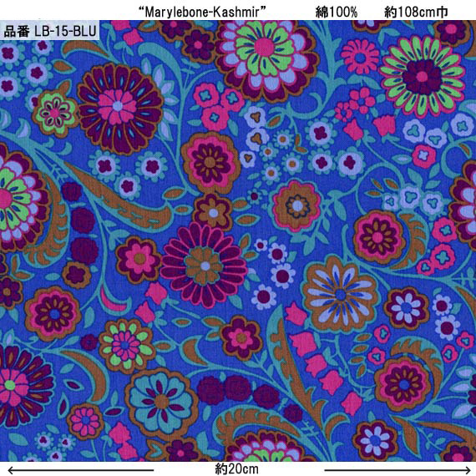This screenshot has height=476, width=476.
Task: Click the 品番 LB-15-BLU product code label
Action: 50,31
